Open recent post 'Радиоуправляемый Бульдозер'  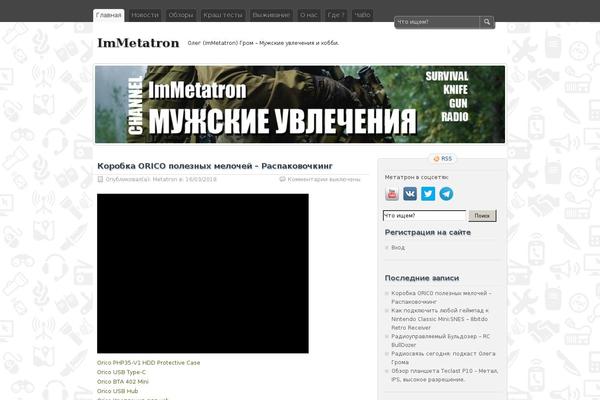(440, 341)
